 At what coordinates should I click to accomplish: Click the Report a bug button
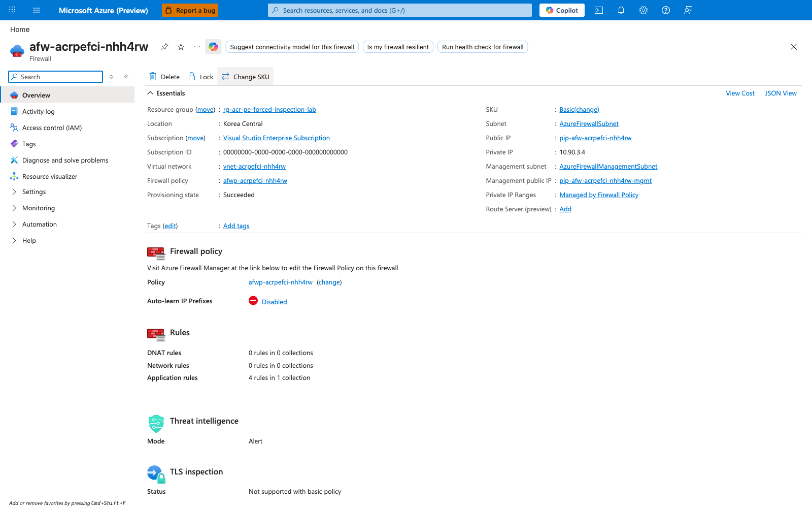(x=190, y=10)
